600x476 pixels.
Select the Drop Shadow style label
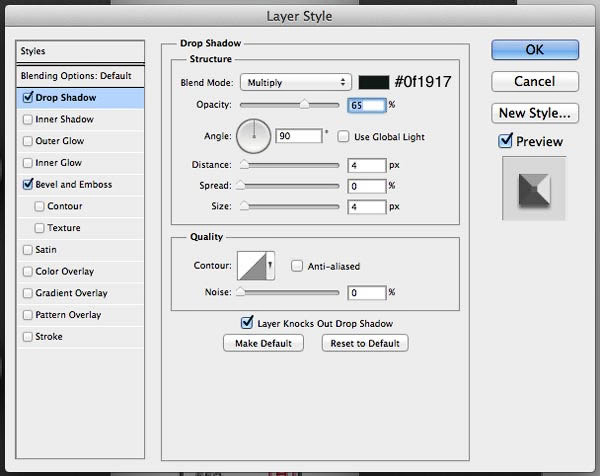[x=66, y=98]
